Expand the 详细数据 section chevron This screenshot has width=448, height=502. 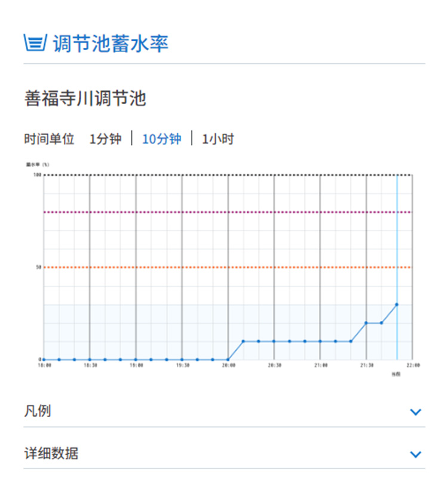(x=415, y=454)
